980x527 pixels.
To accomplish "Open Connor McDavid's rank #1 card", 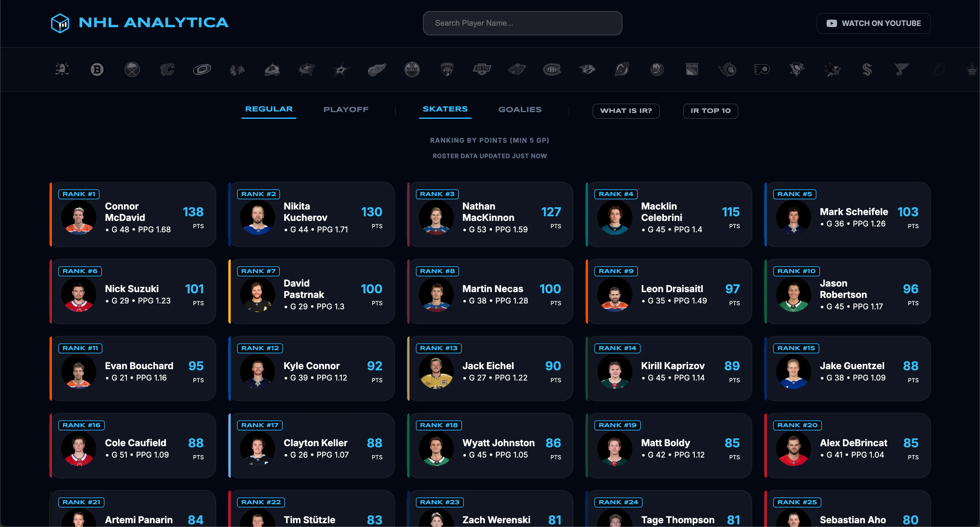I will point(133,214).
